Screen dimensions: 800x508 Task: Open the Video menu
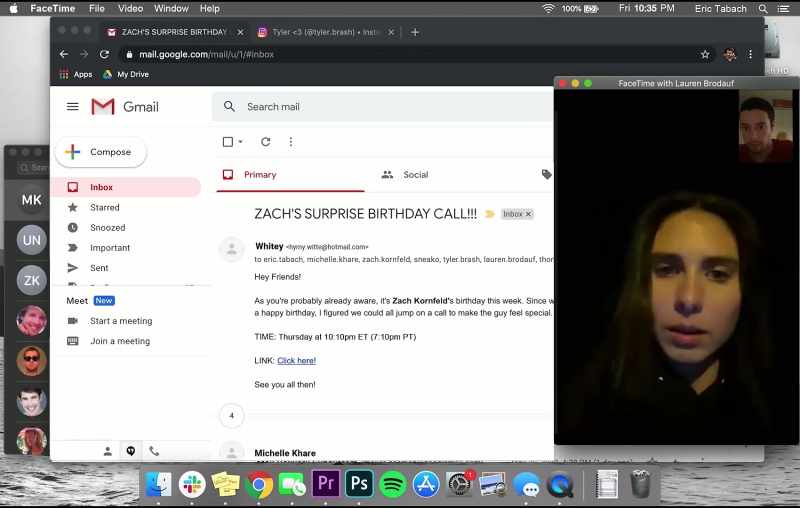pyautogui.click(x=130, y=8)
